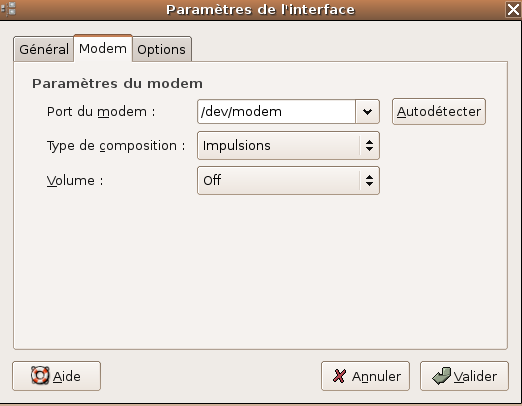Click the lifebuoy help icon
Screen dimensions: 522x406
point(40,375)
